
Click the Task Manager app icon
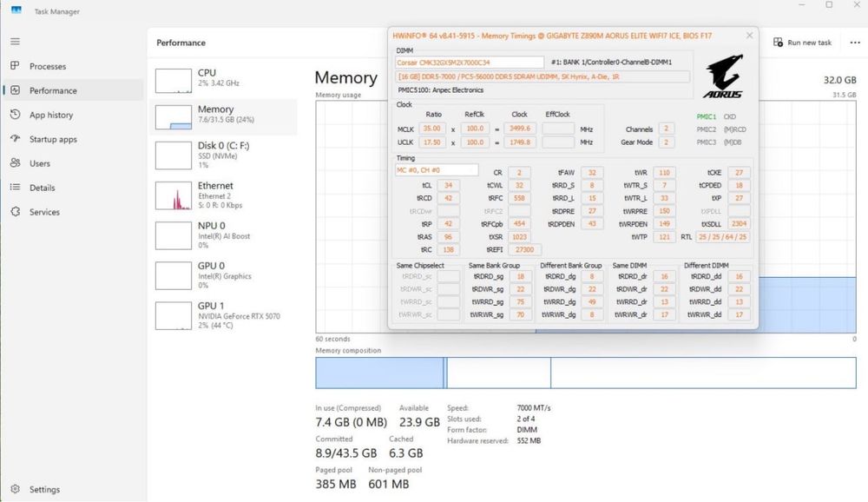pyautogui.click(x=16, y=10)
